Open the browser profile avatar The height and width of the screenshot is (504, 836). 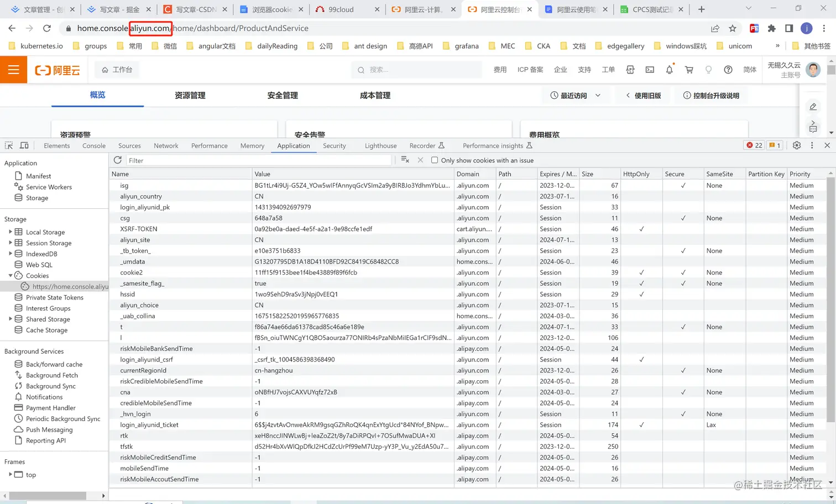[x=807, y=28]
